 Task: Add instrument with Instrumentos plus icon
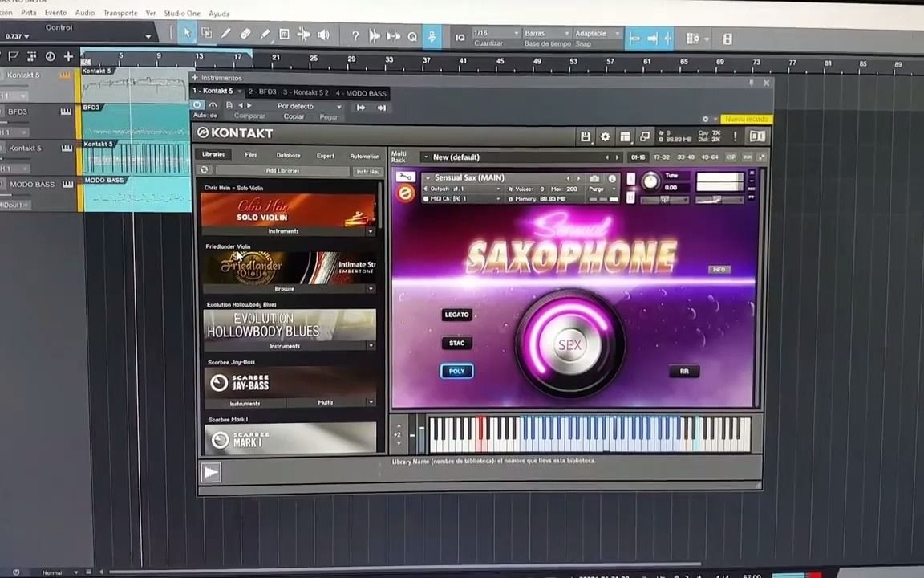click(194, 77)
